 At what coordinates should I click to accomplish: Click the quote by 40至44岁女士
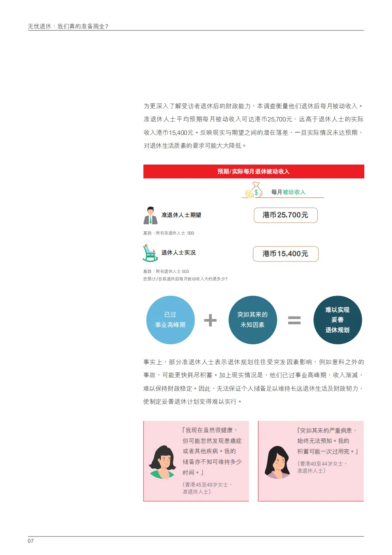coord(327,441)
